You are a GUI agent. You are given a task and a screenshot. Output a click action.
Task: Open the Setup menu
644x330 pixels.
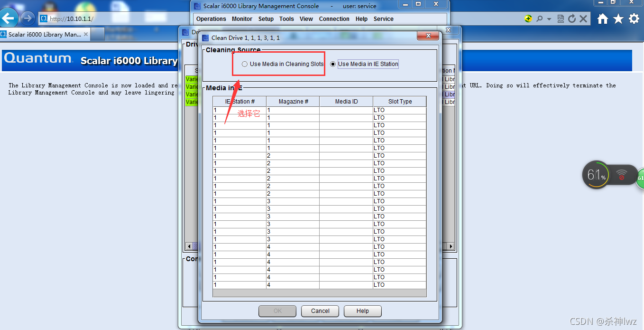tap(266, 19)
